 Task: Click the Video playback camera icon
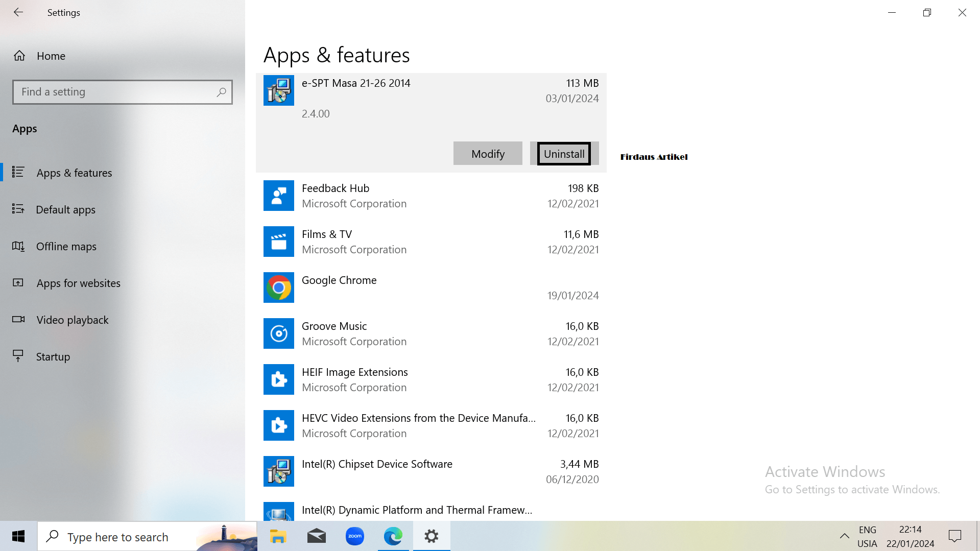pyautogui.click(x=18, y=319)
